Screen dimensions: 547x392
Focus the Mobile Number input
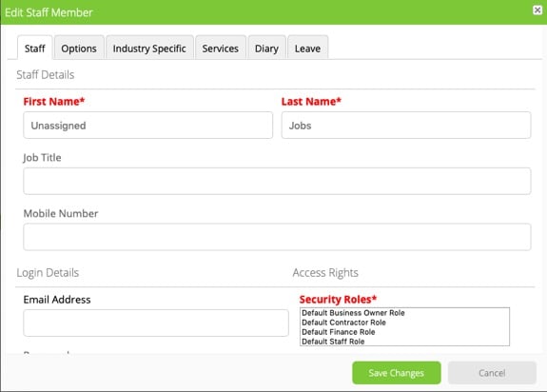[x=277, y=237]
